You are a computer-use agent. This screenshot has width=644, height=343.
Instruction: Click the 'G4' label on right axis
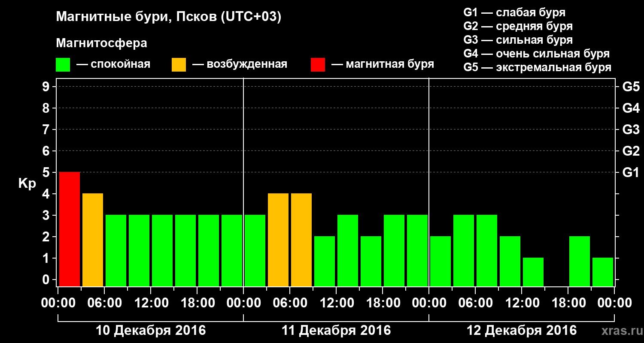coord(631,108)
